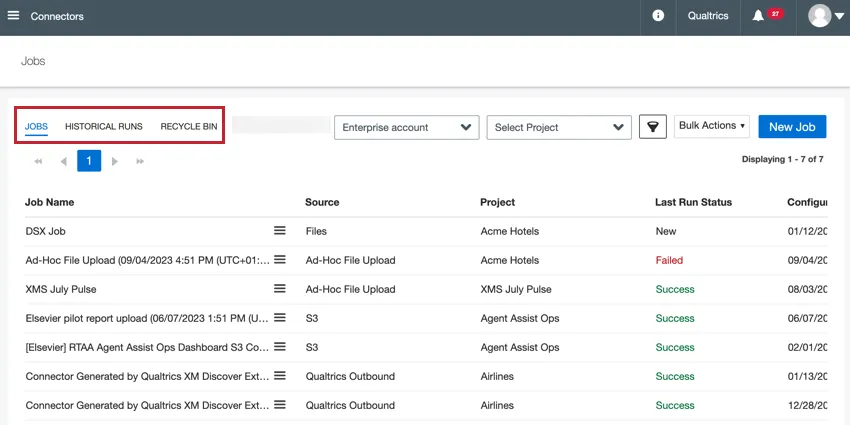Open the notifications bell

tap(759, 16)
